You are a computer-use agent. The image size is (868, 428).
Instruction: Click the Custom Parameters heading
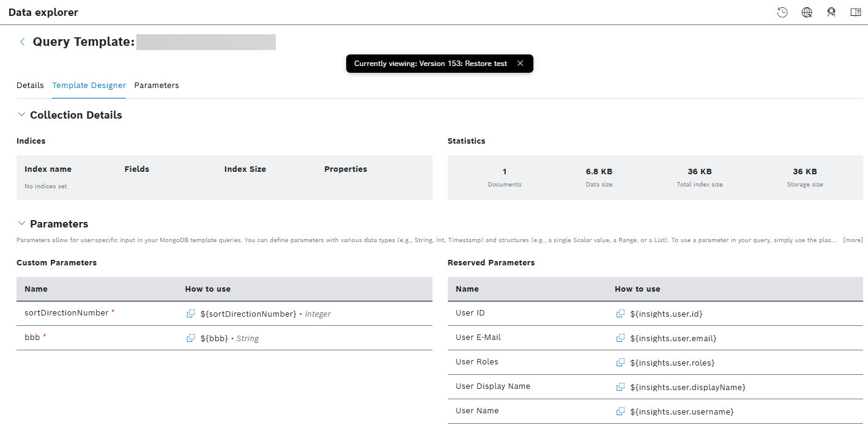coord(57,263)
